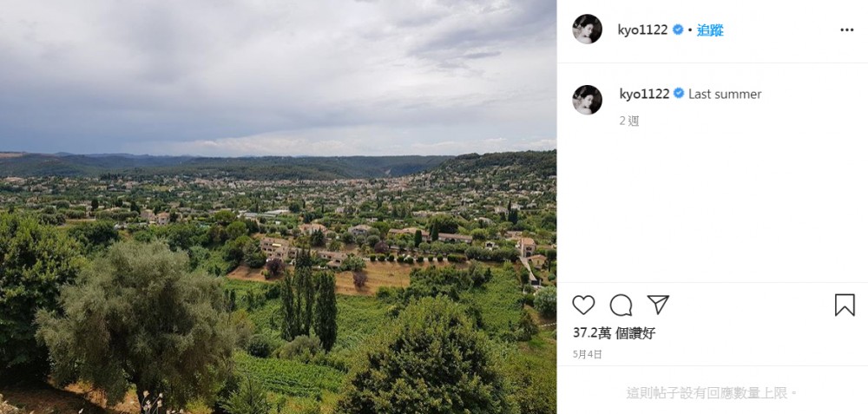Follow kyo1122 using the 追蹤 link
The image size is (868, 414).
point(710,30)
